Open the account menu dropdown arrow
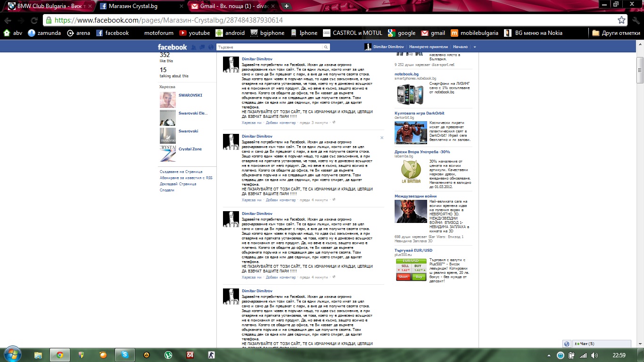This screenshot has width=644, height=362. 475,47
